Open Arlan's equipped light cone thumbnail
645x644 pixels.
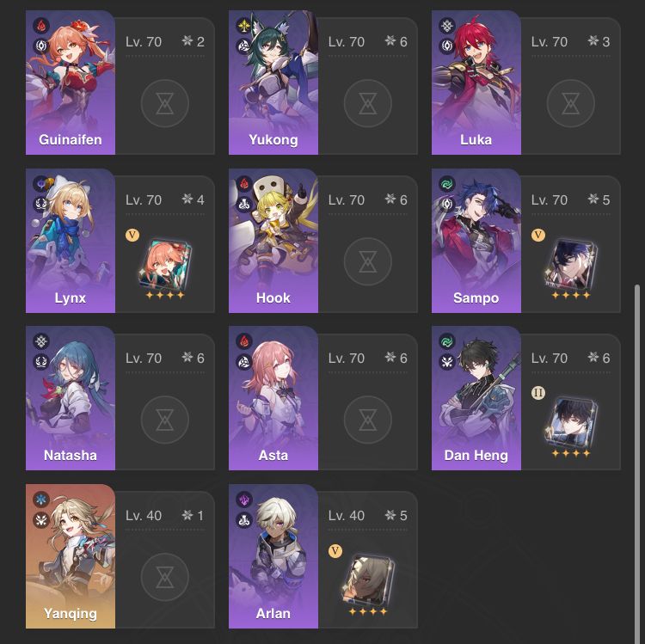pos(367,580)
